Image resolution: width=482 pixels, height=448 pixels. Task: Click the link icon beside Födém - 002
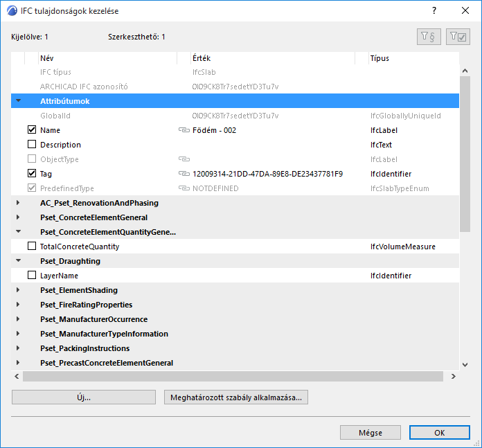pyautogui.click(x=184, y=130)
